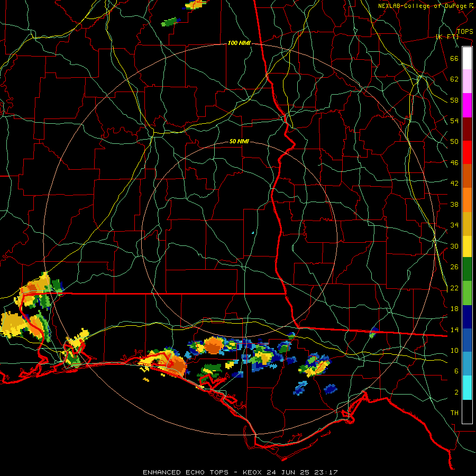
Task: Pick the dark green swatch beside 26
Action: pos(467,269)
